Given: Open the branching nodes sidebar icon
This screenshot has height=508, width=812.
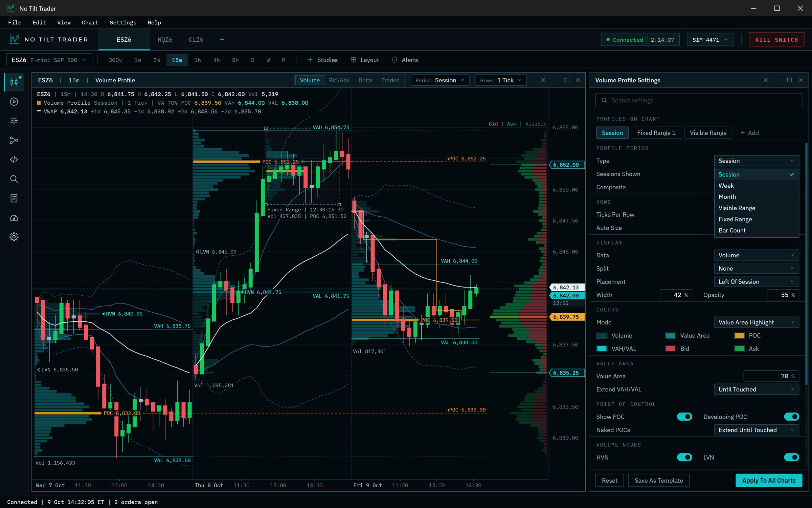Looking at the screenshot, I should (x=14, y=140).
